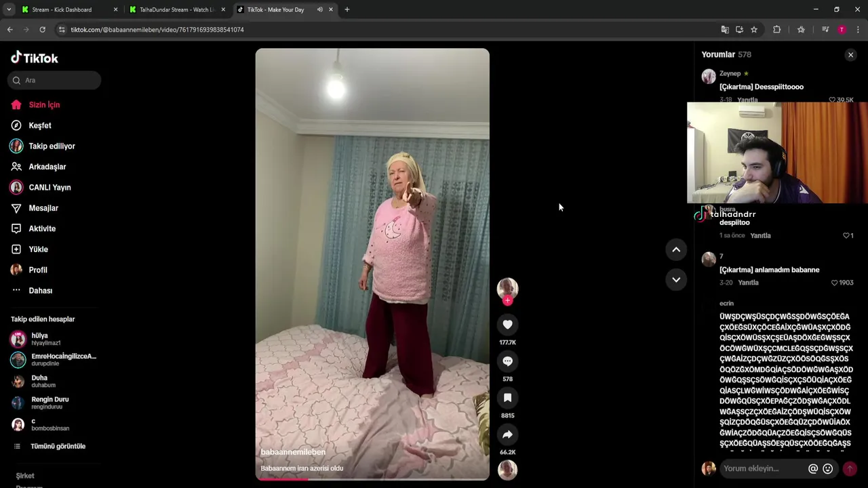Viewport: 868px width, 488px height.
Task: Share the video with arrow icon
Action: 507,434
